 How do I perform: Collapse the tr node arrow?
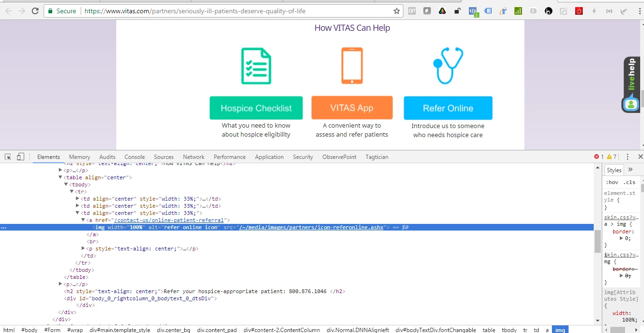click(x=72, y=192)
